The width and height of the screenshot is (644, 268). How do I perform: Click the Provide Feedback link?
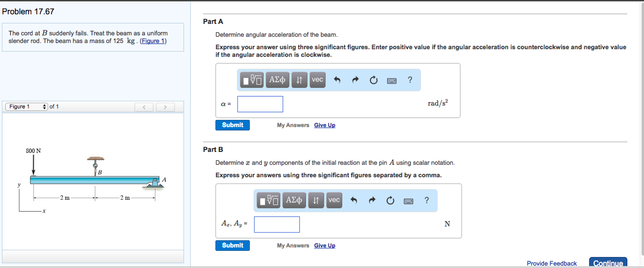[551, 263]
